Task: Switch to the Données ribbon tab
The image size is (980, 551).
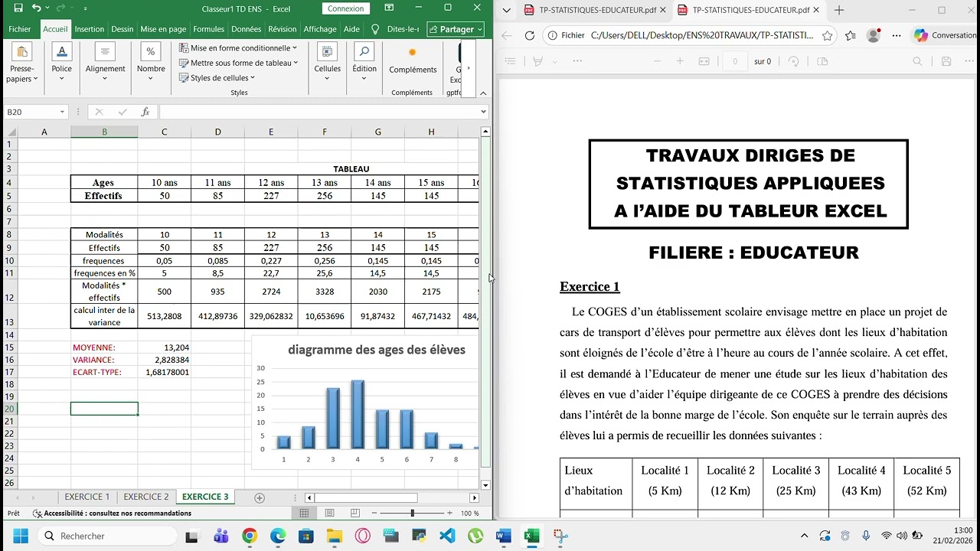Action: (x=247, y=29)
